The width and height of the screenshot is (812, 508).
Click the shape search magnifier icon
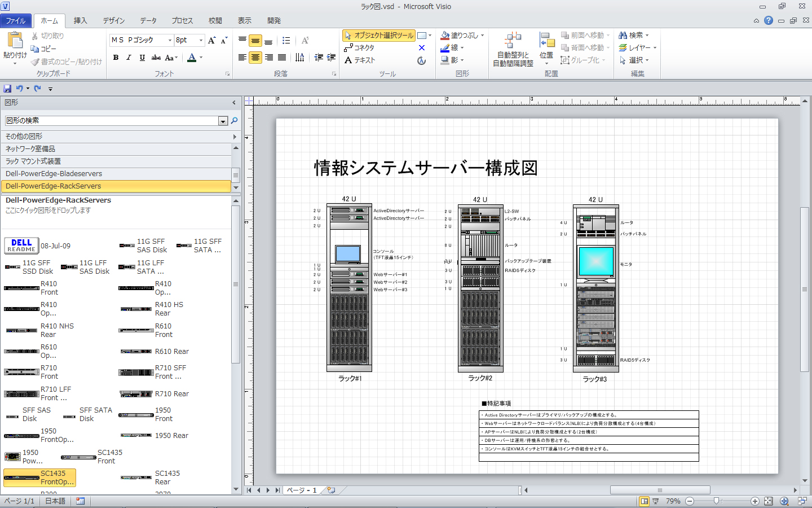pos(235,121)
